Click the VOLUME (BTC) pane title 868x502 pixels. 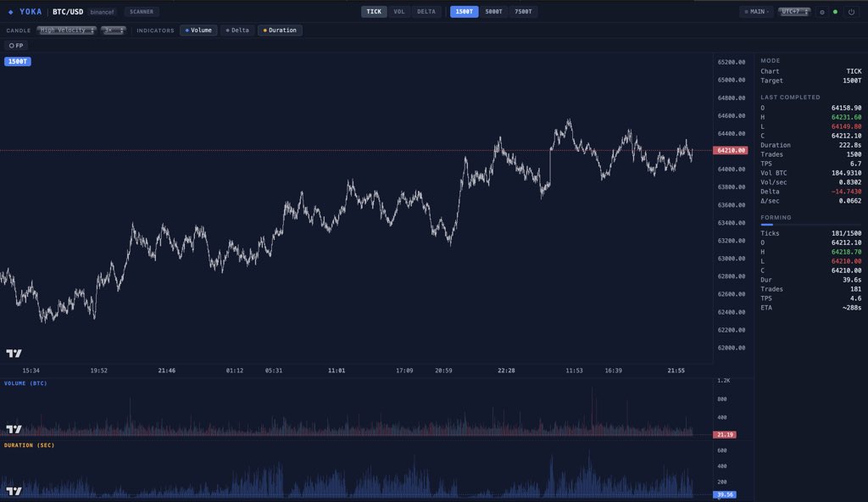25,383
